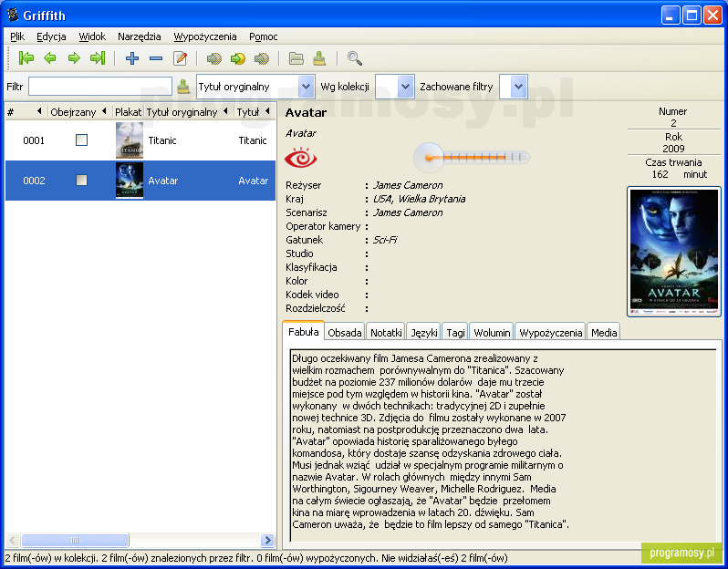Click the large Avatar poster image

673,252
